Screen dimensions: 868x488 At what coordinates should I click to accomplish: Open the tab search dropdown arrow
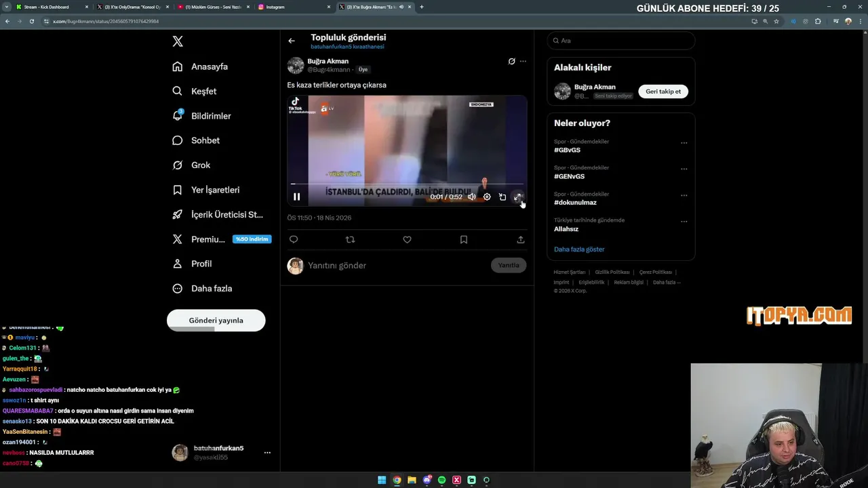point(6,7)
